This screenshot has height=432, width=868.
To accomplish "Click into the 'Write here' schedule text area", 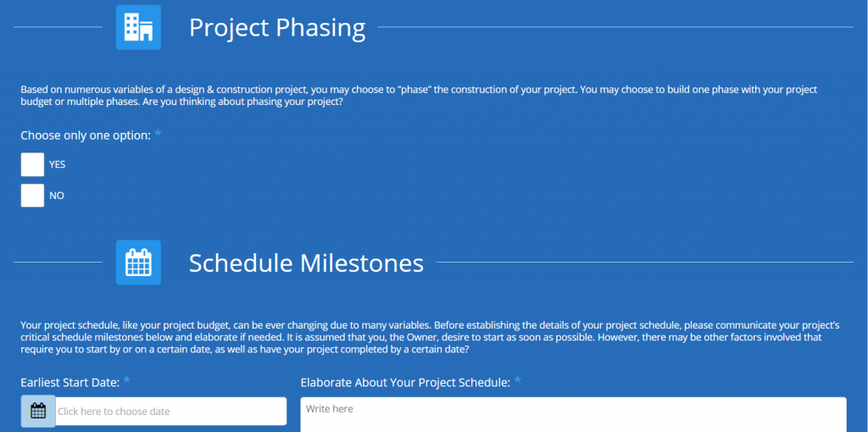I will (573, 414).
